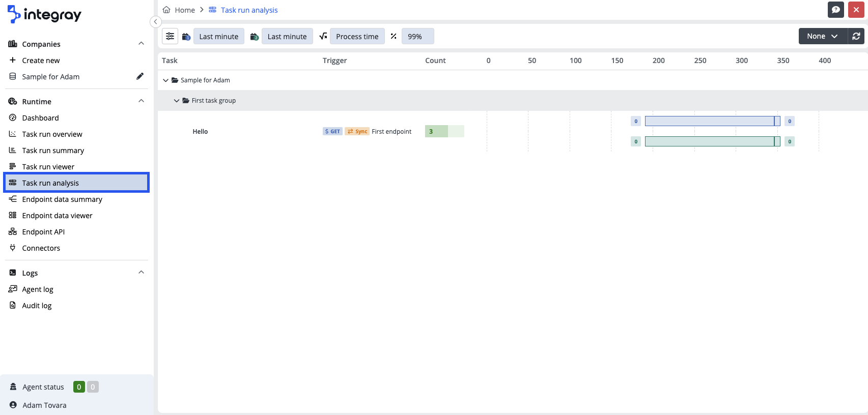Click the Process time selector button

(x=357, y=36)
